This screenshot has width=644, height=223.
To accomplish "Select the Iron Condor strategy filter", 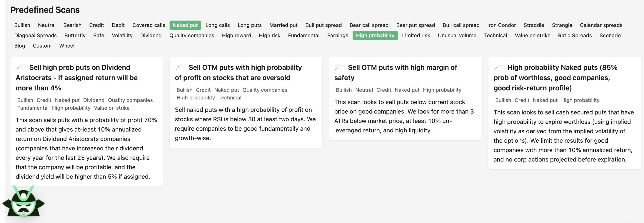I will [x=501, y=25].
